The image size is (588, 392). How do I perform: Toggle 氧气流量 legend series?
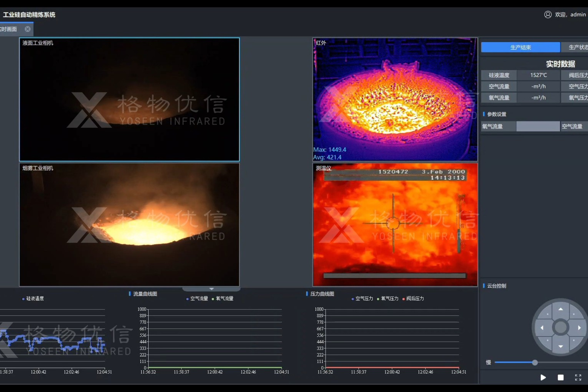(x=223, y=299)
